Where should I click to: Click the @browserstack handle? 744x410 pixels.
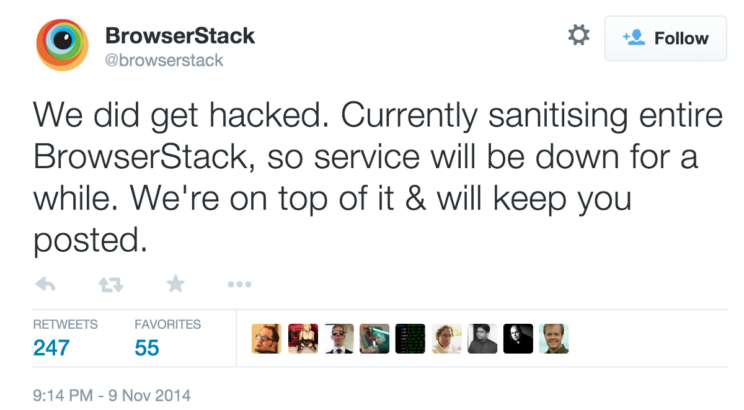(164, 60)
